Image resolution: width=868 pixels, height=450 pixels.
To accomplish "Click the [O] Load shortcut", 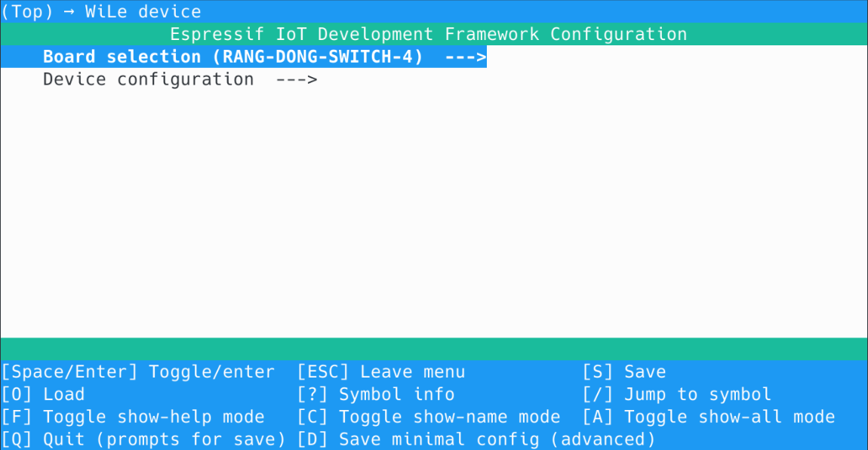I will pos(43,394).
